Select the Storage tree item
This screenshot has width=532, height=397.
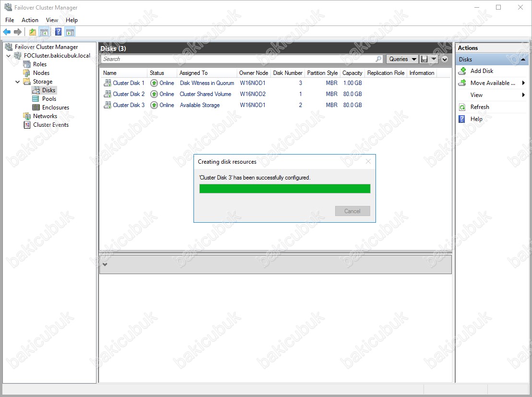pos(42,82)
